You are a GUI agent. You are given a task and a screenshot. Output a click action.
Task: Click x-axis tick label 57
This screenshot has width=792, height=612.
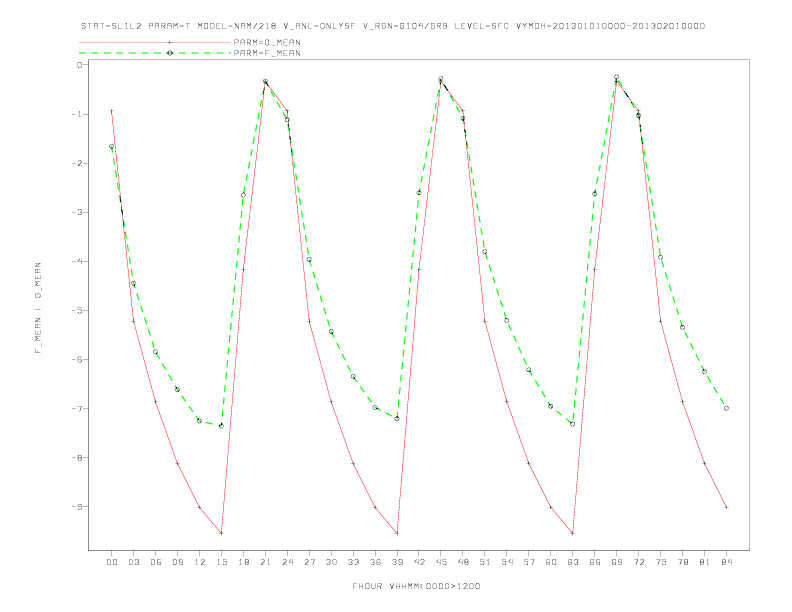pos(529,562)
